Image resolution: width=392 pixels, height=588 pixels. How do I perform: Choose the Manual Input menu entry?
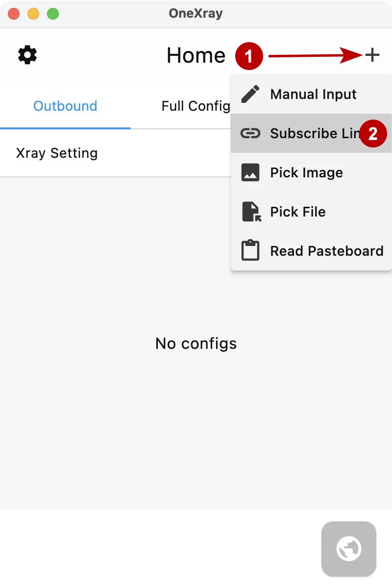pos(313,94)
